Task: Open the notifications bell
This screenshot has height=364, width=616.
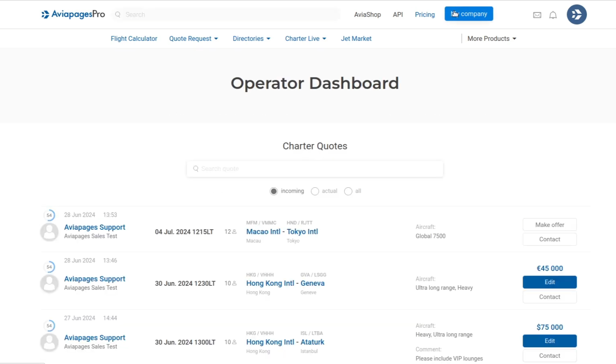Action: (x=553, y=15)
